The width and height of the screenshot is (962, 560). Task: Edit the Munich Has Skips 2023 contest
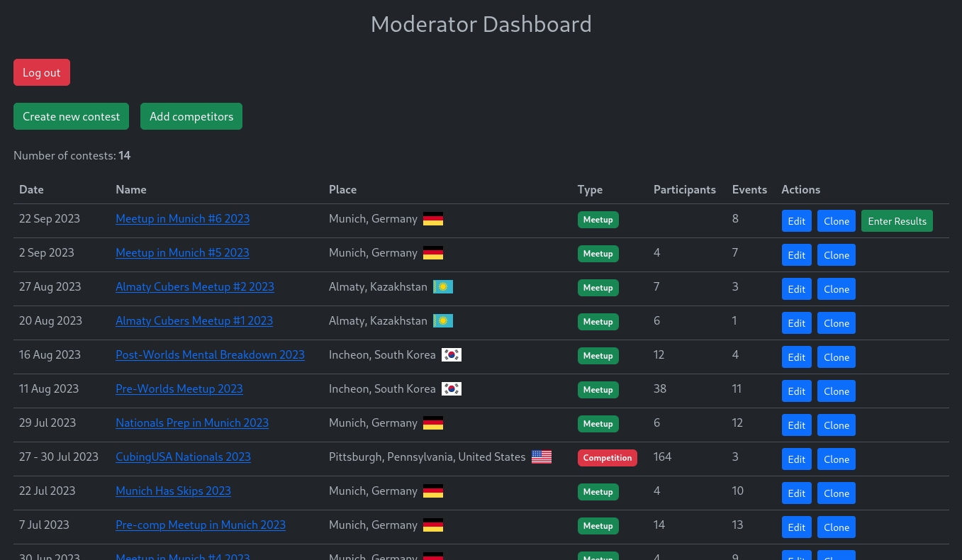coord(796,493)
